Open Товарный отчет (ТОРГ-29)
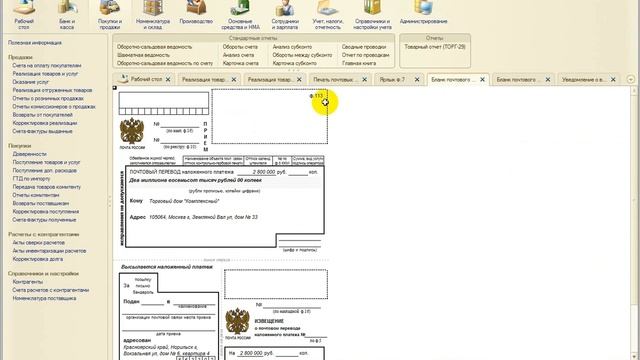The image size is (640, 360). [x=435, y=47]
